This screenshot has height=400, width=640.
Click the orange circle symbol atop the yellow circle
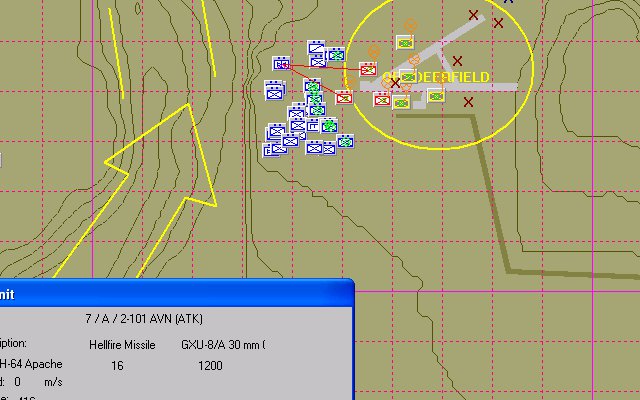pos(410,25)
